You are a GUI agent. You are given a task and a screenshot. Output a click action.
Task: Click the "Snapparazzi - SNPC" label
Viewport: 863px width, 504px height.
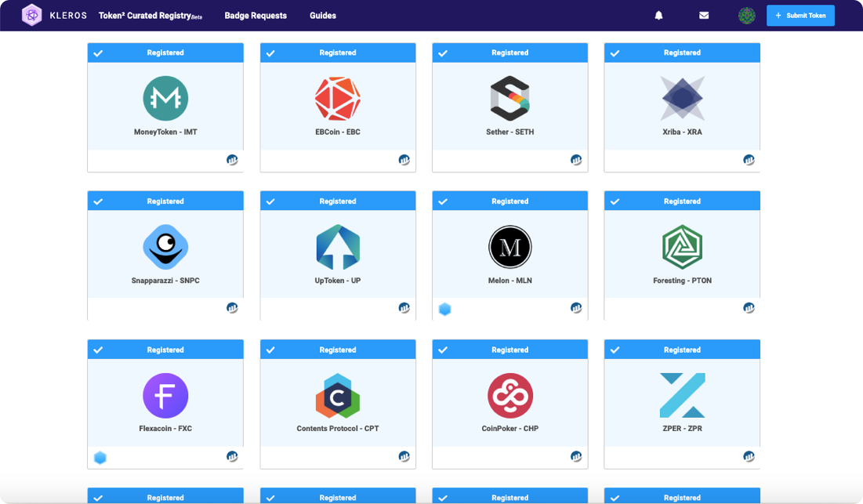(165, 281)
